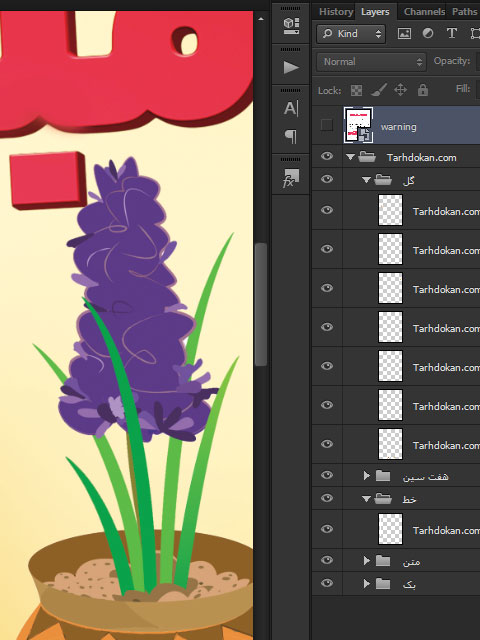Filter layers by adjustment layer icon
The width and height of the screenshot is (480, 640).
tap(428, 33)
